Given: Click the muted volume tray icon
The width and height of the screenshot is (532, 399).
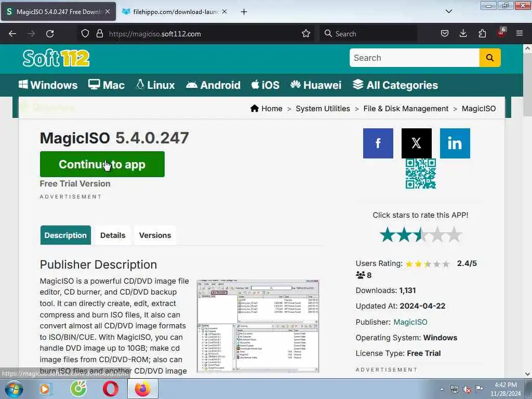Looking at the screenshot, I should pyautogui.click(x=467, y=389).
